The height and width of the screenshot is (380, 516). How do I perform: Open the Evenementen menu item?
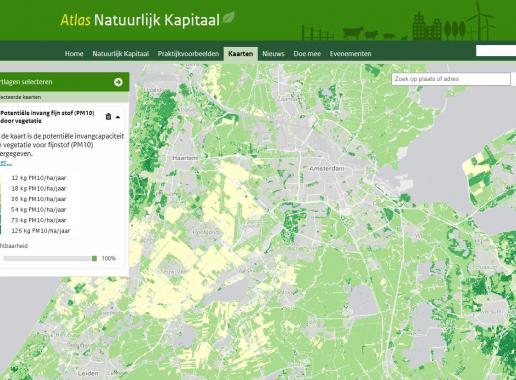[x=350, y=54]
